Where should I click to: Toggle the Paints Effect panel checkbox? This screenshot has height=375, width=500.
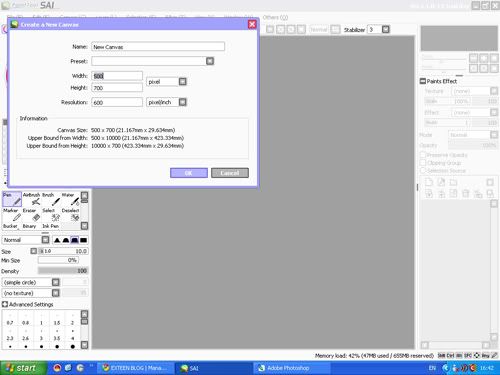point(423,81)
